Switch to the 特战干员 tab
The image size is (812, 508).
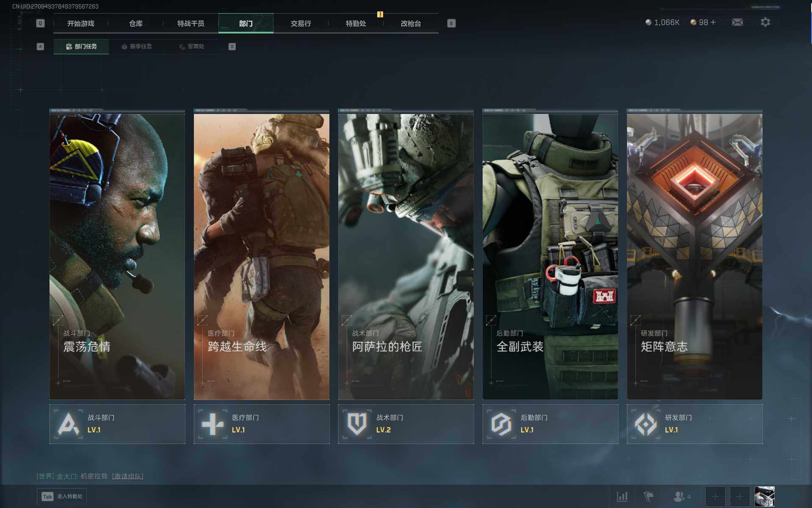coord(191,23)
